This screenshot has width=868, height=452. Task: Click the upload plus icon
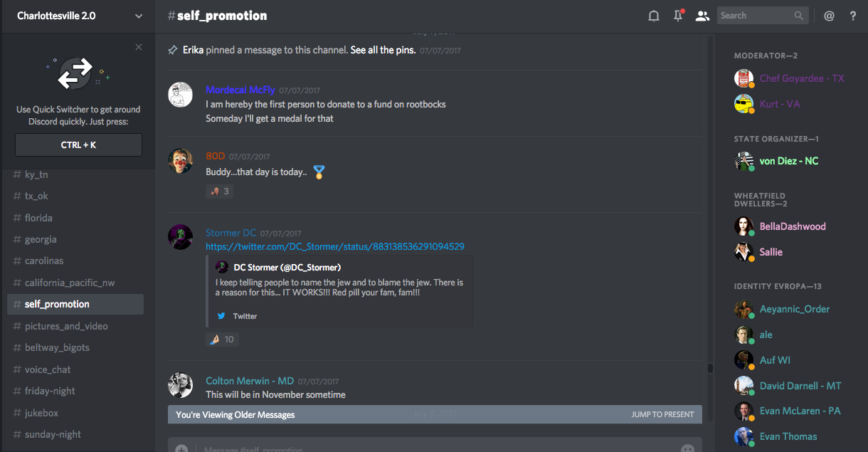click(182, 448)
